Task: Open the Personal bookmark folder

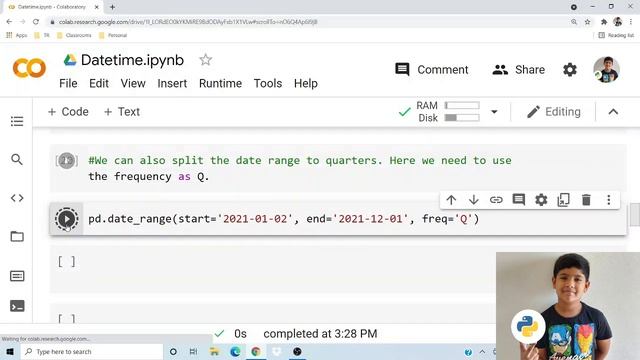Action: [x=113, y=36]
